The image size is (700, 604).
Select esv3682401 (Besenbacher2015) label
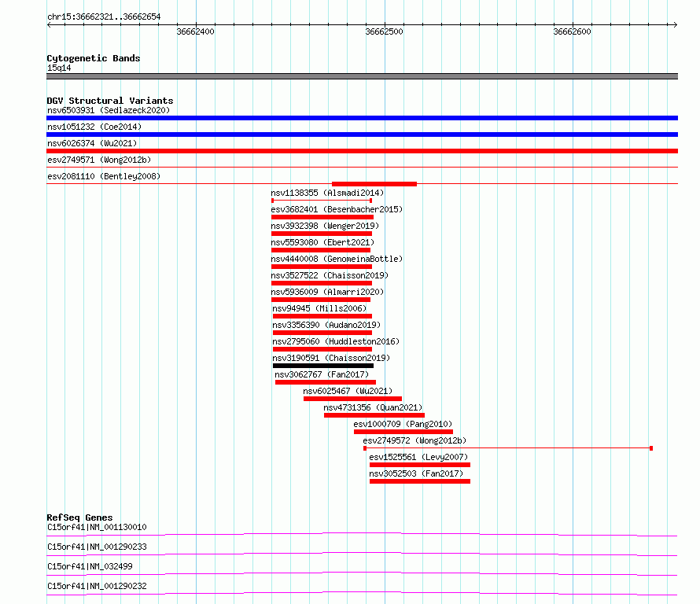337,209
